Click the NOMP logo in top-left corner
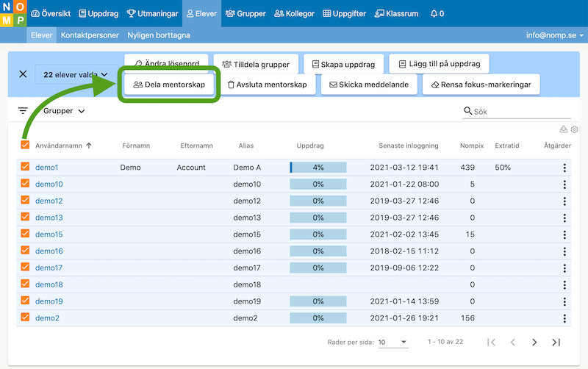Image resolution: width=588 pixels, height=369 pixels. pos(13,13)
